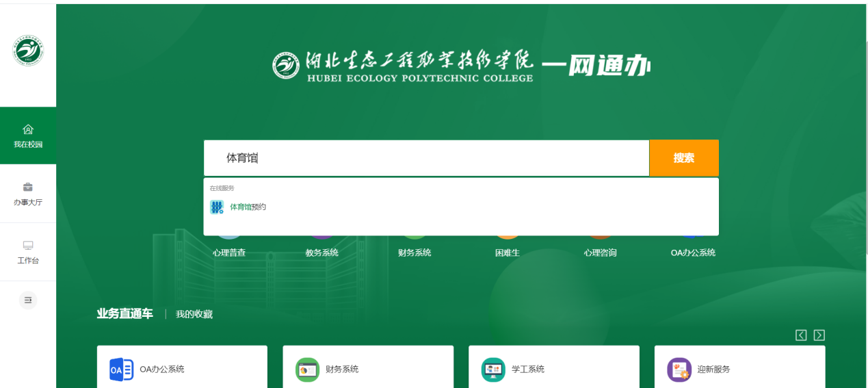
Task: Click the 体育馆预约 grid icon
Action: [x=217, y=207]
